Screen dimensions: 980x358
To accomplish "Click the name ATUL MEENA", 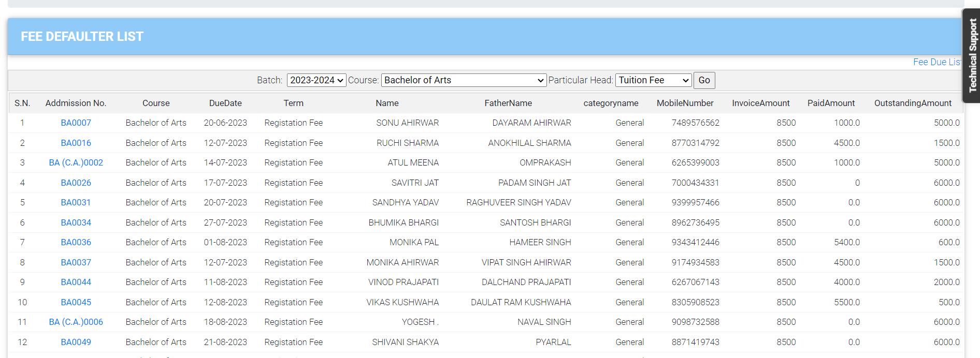I will point(413,162).
